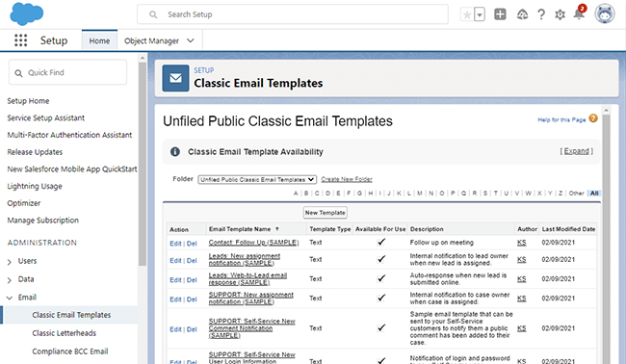Open Contact: Follow Up (SAMPLE) template
The width and height of the screenshot is (626, 364).
(x=253, y=243)
